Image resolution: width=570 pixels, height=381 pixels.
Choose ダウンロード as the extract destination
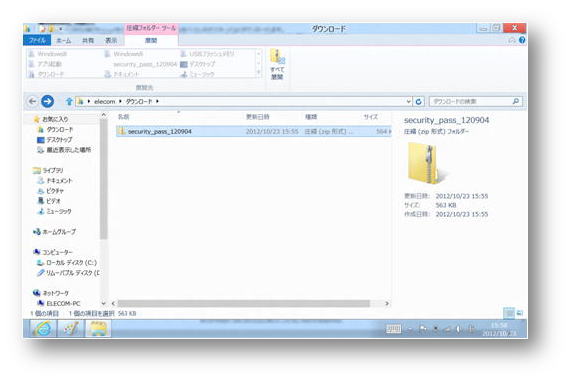tap(47, 74)
